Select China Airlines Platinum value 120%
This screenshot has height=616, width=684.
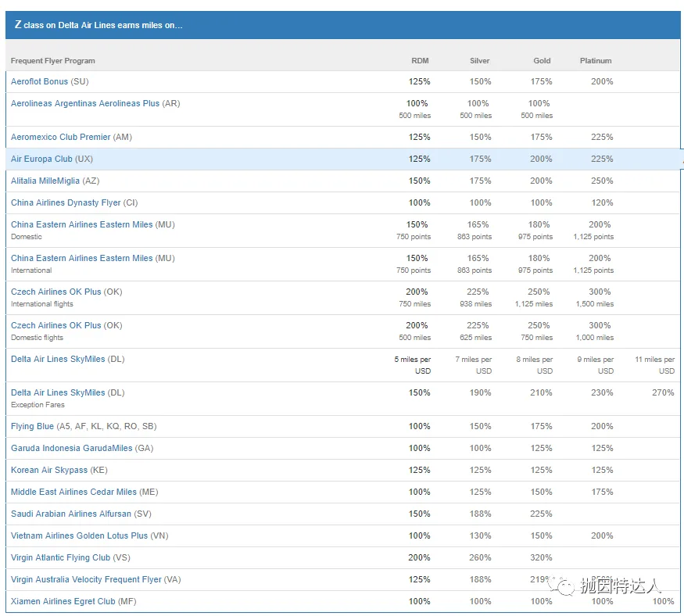602,202
